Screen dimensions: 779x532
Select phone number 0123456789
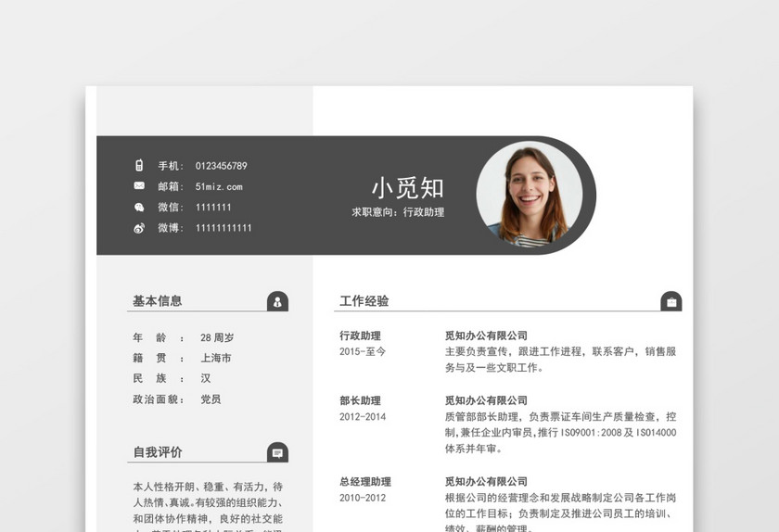point(221,166)
